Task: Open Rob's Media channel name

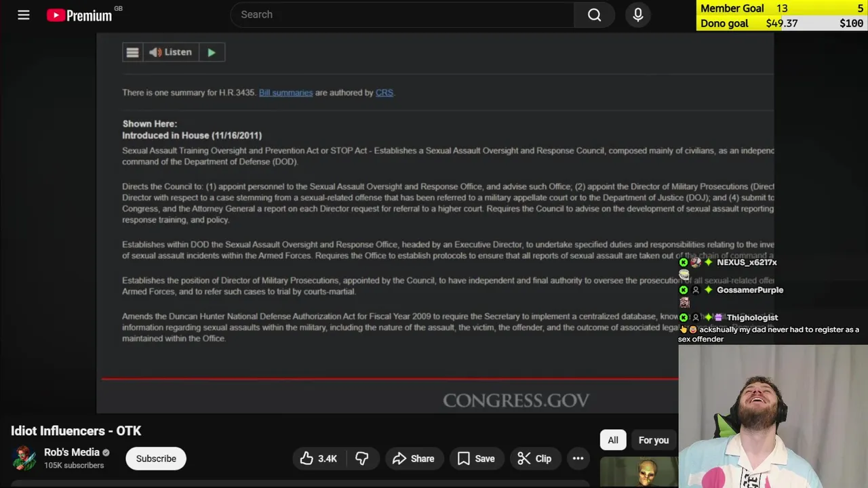Action: coord(72,452)
